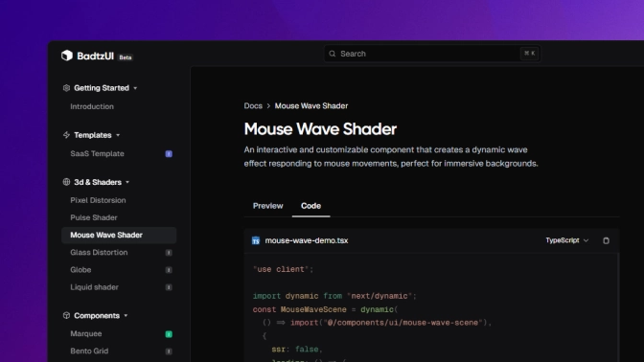Collapse the Getting Started section

[135, 88]
